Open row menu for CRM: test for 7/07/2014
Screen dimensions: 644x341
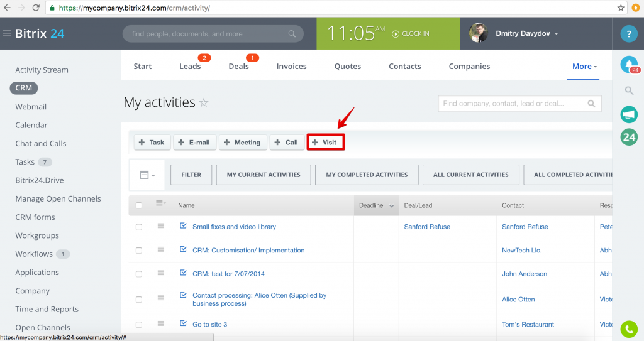coord(161,273)
